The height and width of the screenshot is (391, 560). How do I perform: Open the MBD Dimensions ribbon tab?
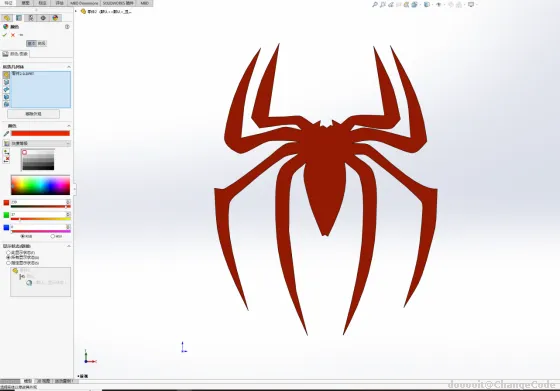(x=84, y=3)
